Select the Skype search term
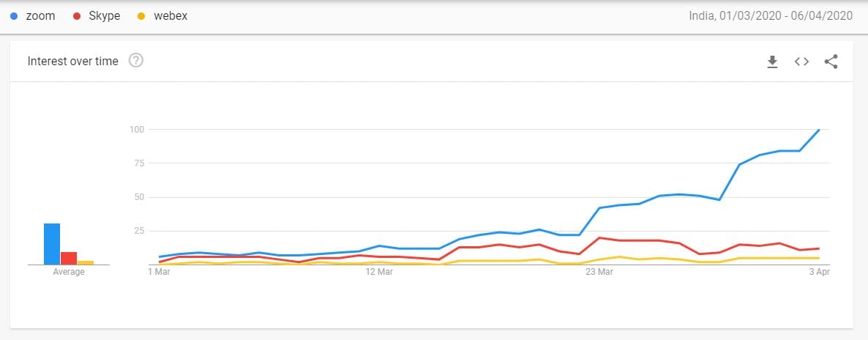This screenshot has width=868, height=340. (x=104, y=16)
